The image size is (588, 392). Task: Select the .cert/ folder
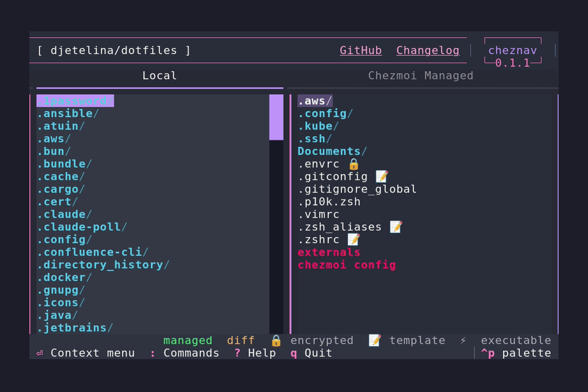tap(58, 202)
